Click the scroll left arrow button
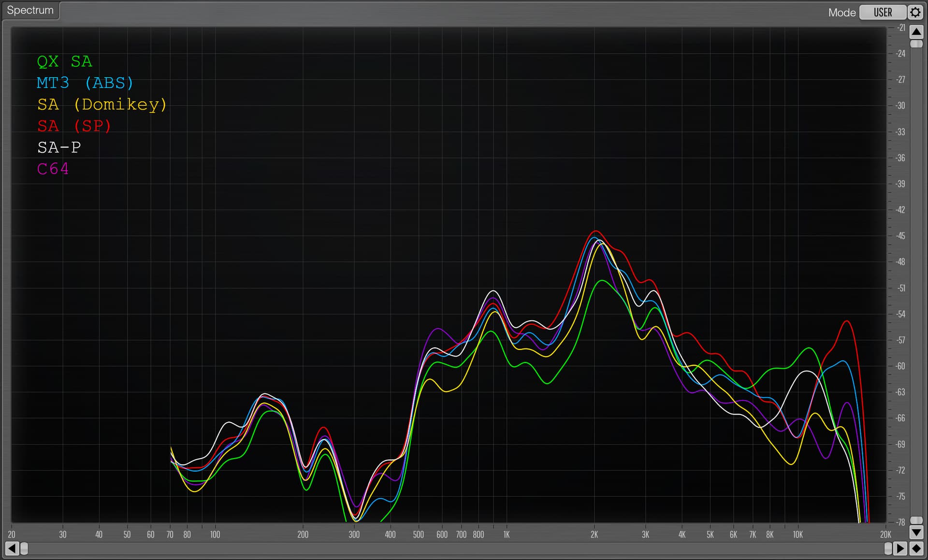Image resolution: width=928 pixels, height=560 pixels. (12, 548)
